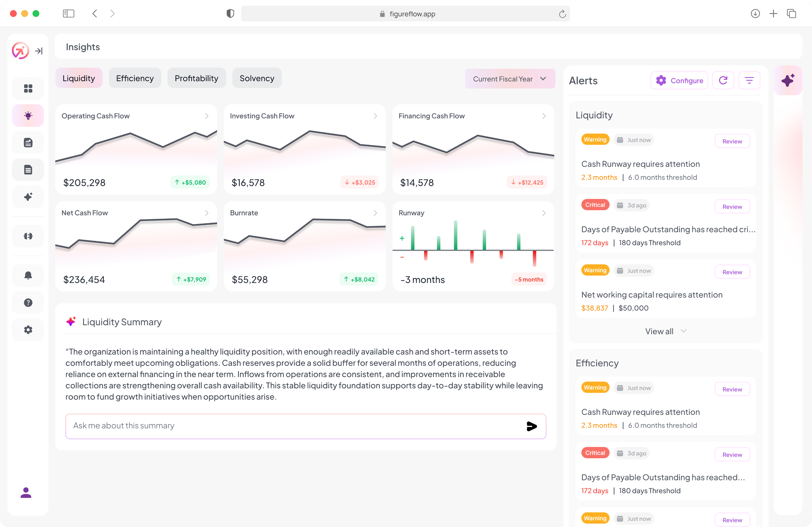Review the Net working capital alert

(x=732, y=272)
